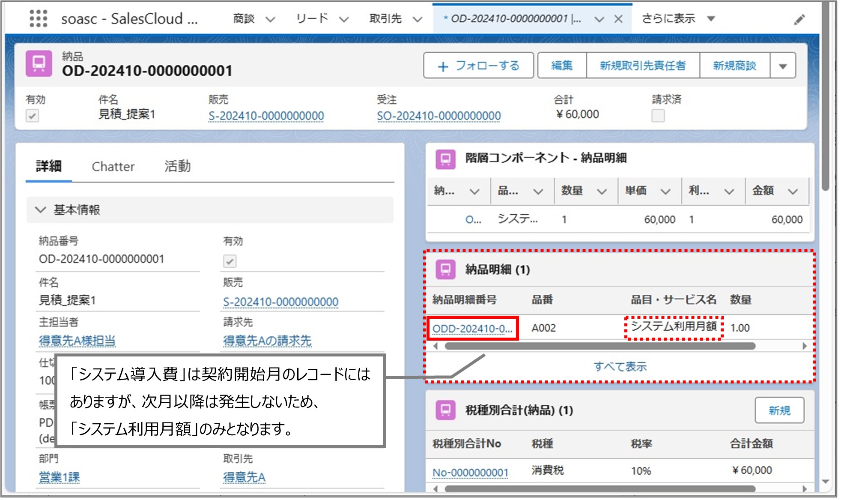Close the OD-202410-0000000001 tab
The image size is (868, 500).
point(618,19)
